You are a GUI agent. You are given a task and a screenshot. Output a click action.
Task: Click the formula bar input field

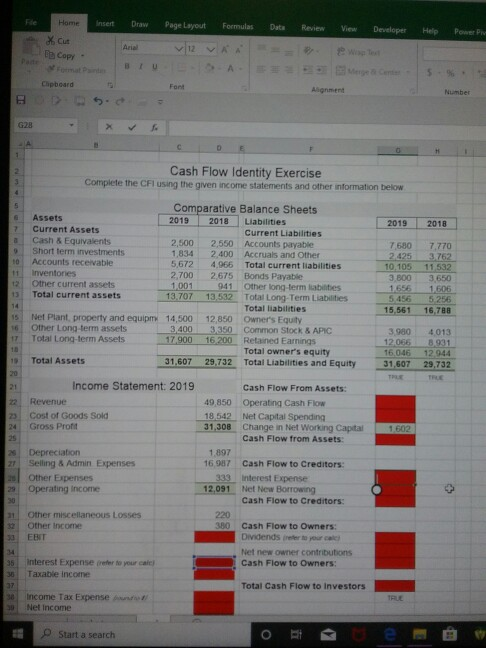click(326, 129)
